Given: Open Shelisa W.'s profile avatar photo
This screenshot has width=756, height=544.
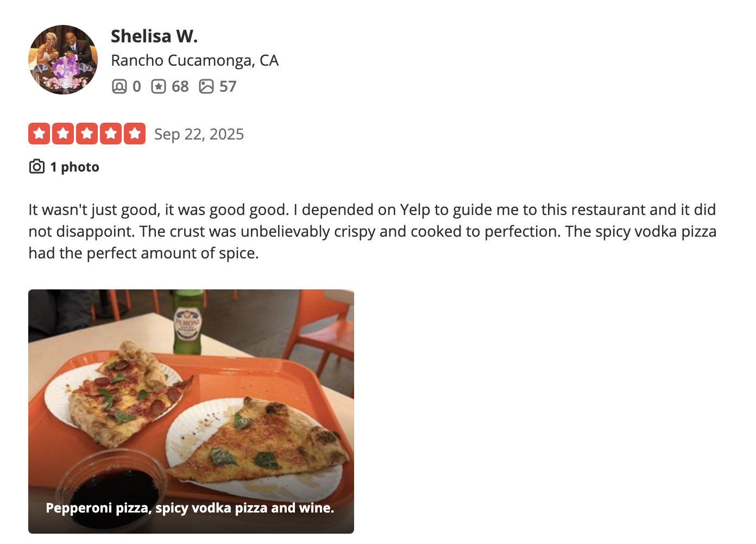Looking at the screenshot, I should (63, 60).
